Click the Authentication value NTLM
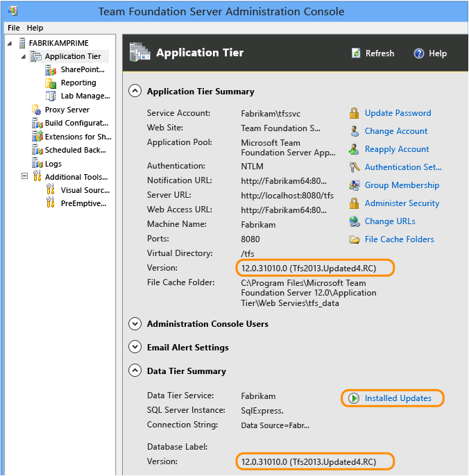 click(x=252, y=167)
